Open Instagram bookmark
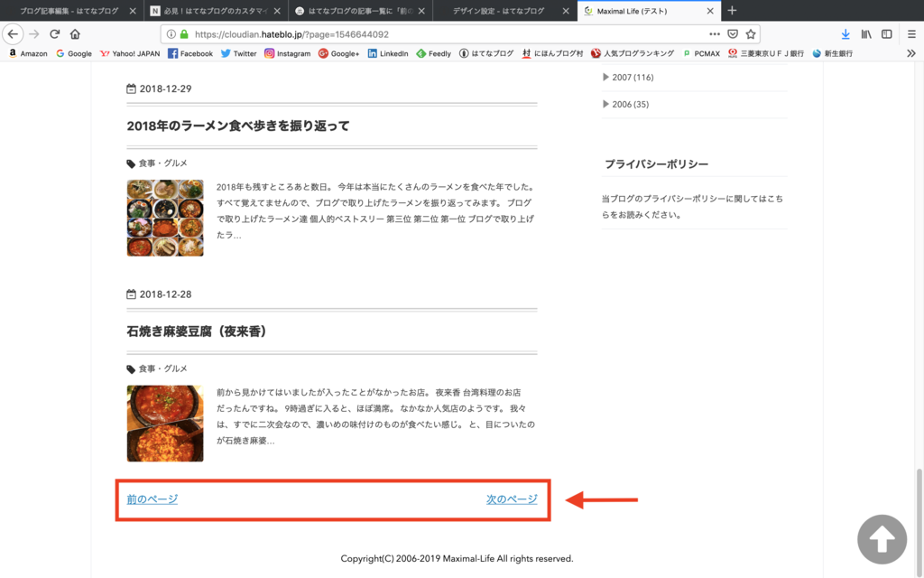Image resolution: width=924 pixels, height=578 pixels. point(288,53)
